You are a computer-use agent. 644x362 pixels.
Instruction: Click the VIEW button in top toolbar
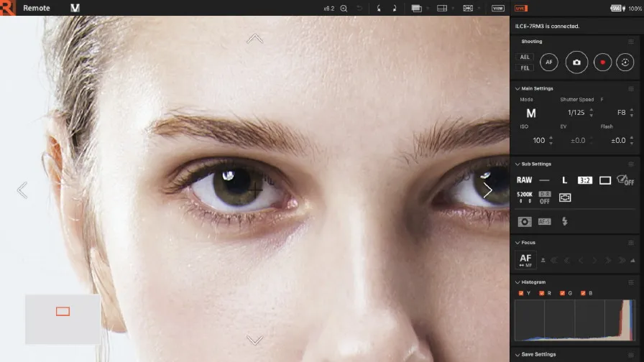[x=498, y=8]
